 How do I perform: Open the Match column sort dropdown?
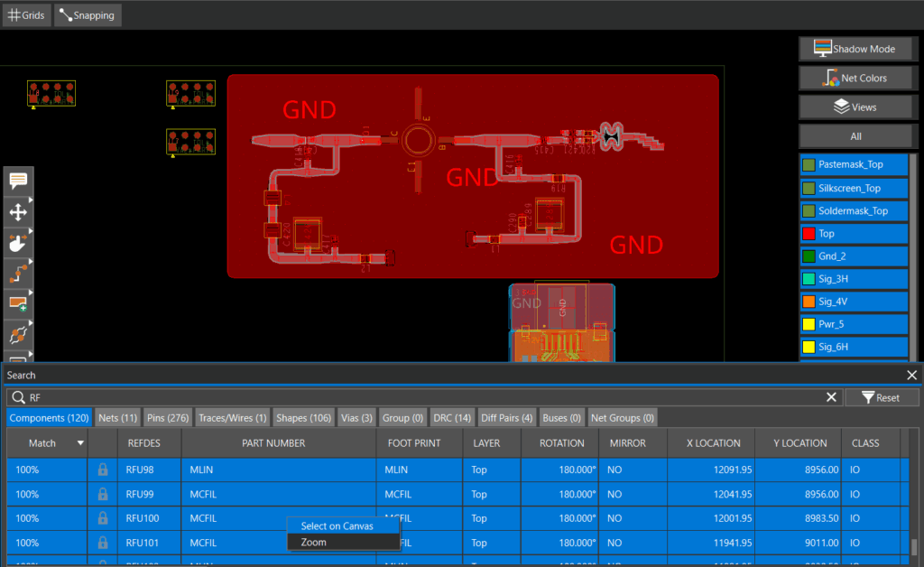[x=81, y=443]
